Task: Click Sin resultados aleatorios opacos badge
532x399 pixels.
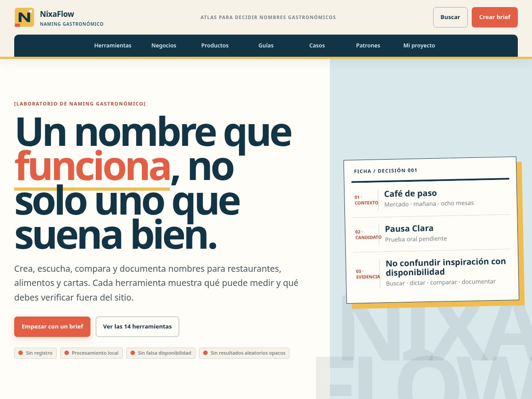Action: 244,353
